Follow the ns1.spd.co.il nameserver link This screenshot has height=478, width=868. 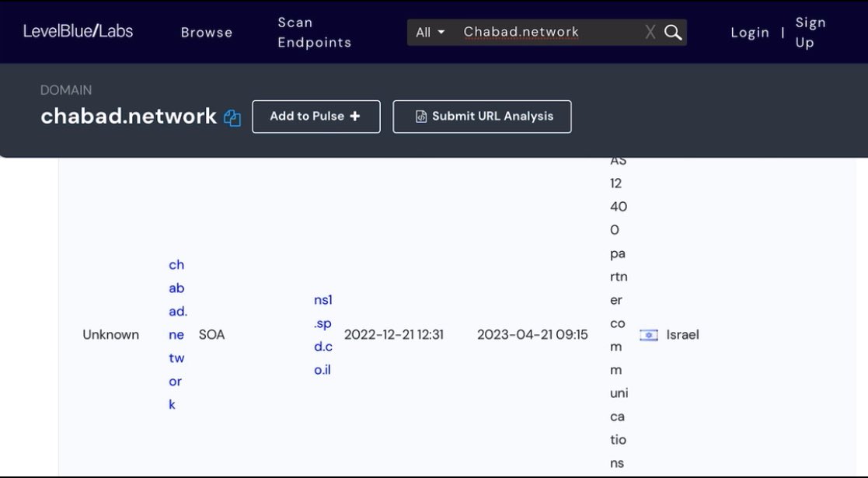point(322,334)
